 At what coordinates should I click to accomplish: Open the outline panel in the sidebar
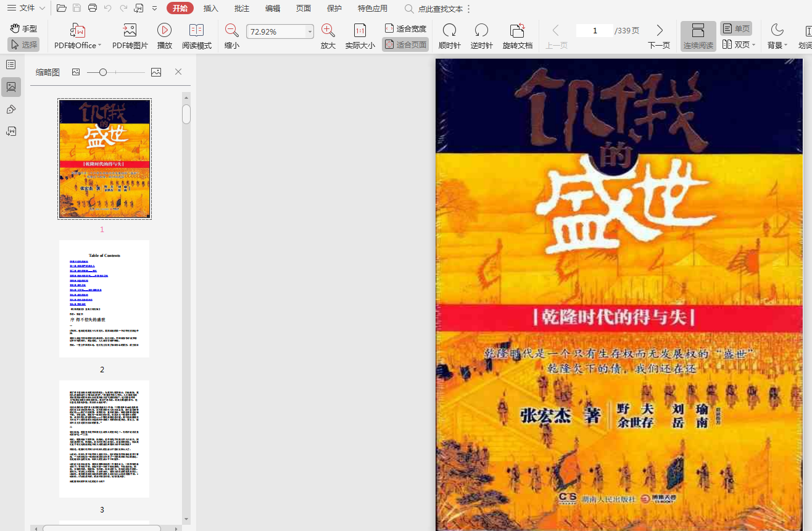pyautogui.click(x=11, y=65)
